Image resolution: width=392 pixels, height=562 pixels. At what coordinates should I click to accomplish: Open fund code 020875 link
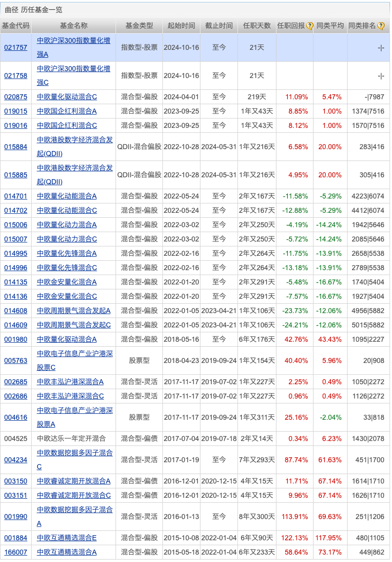(x=15, y=97)
